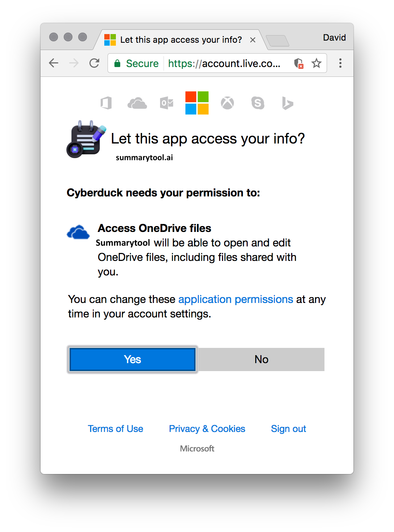Viewport: 394px width, 532px height.
Task: Open the browser three-dot menu
Action: (x=340, y=63)
